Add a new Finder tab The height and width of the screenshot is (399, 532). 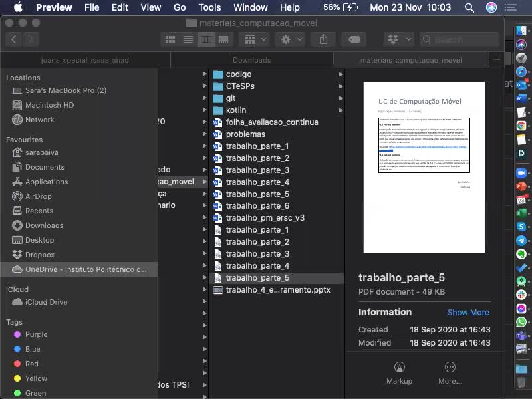497,60
